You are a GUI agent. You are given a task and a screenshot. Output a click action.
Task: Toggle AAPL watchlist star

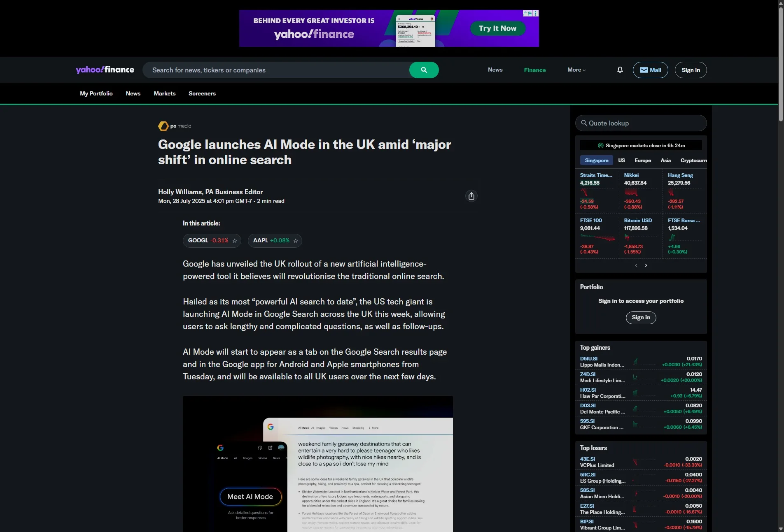point(296,241)
